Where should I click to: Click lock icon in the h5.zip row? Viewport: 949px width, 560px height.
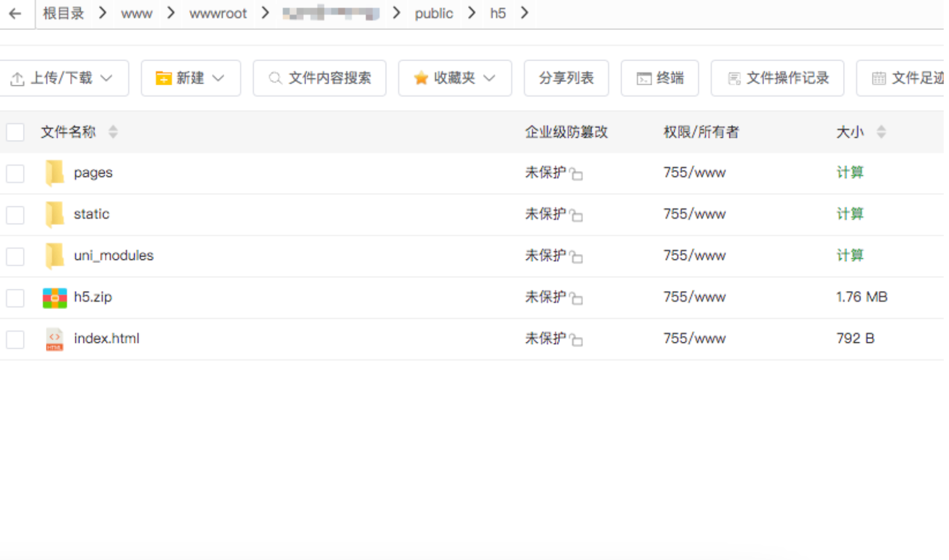coord(576,299)
